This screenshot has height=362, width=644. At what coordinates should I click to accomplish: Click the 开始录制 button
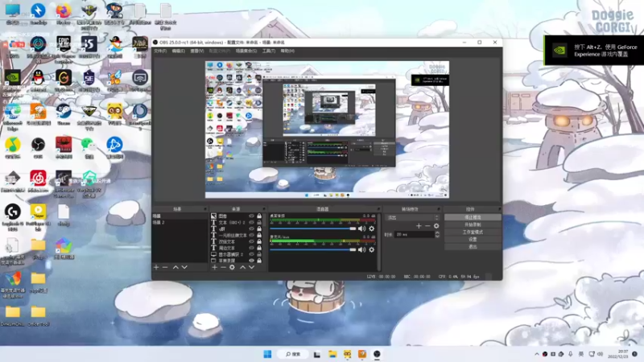473,224
